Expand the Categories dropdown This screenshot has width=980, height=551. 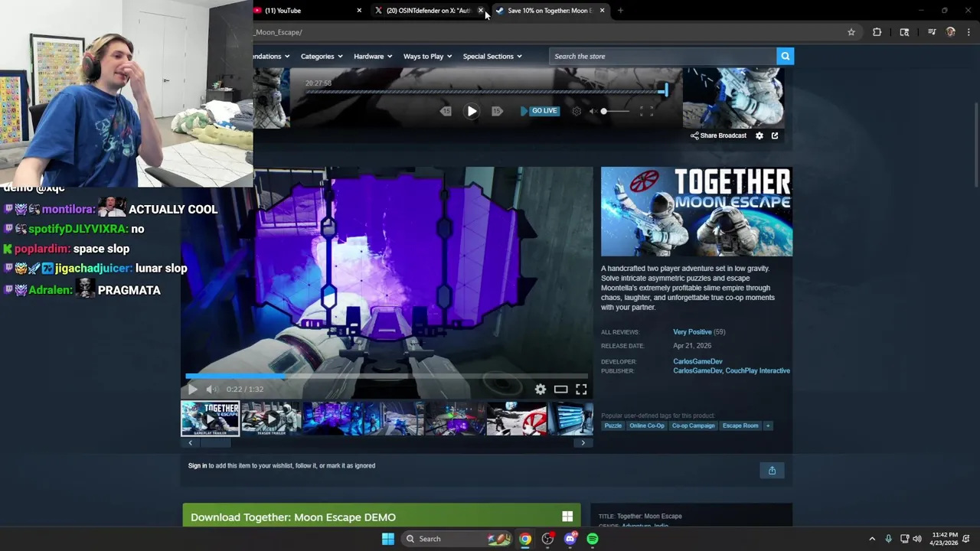pyautogui.click(x=322, y=56)
